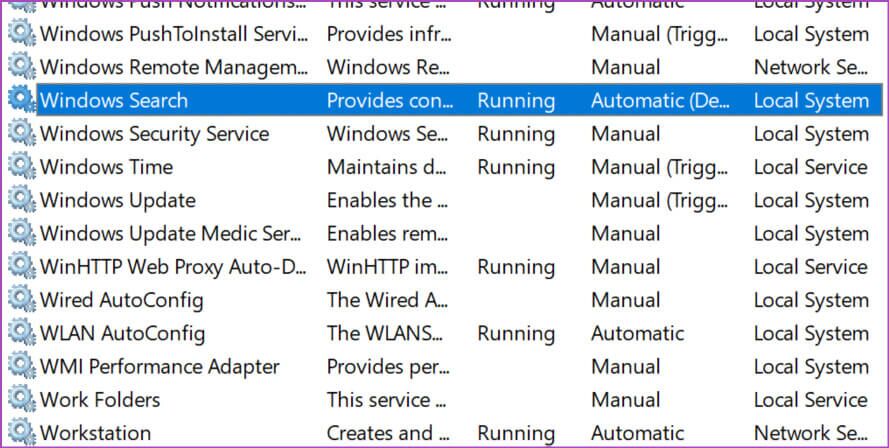Click the gear icon next to Windows Time
Viewport: 889px width, 448px height.
coord(20,167)
